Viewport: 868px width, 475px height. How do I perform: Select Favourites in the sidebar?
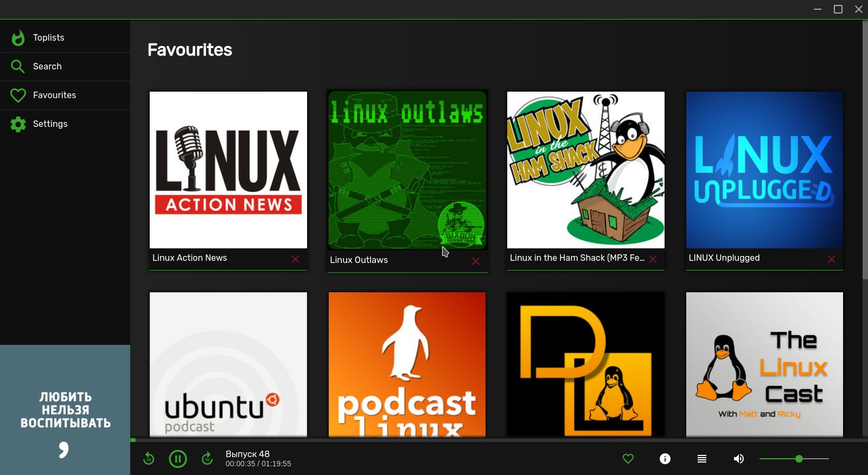click(65, 95)
